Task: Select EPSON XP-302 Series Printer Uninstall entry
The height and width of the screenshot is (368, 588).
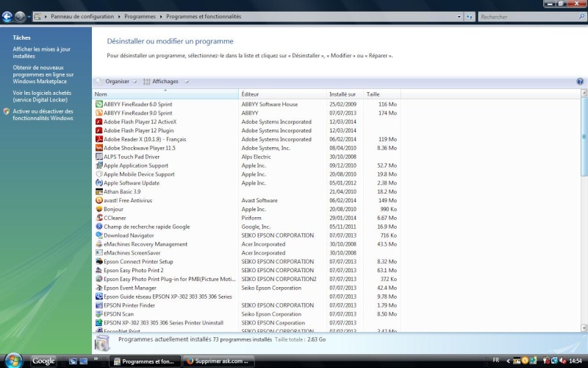Action: [246, 322]
